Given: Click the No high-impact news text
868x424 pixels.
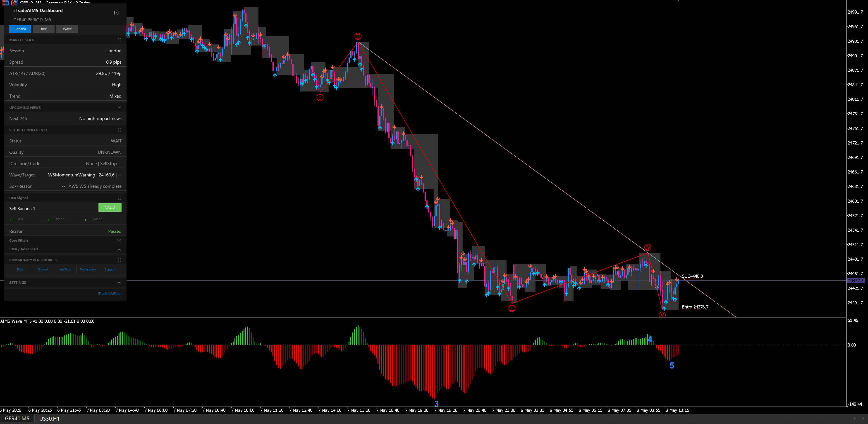Looking at the screenshot, I should [100, 118].
